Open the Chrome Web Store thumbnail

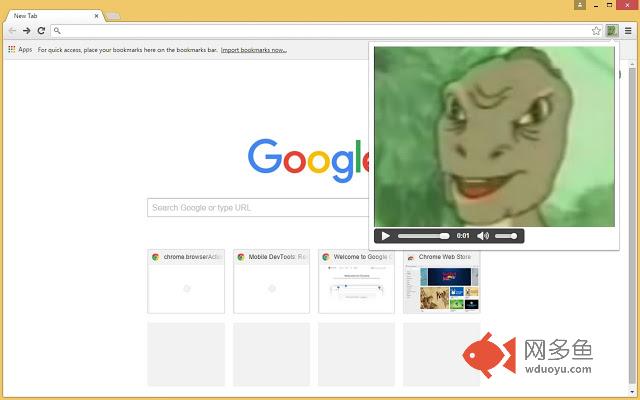(442, 281)
